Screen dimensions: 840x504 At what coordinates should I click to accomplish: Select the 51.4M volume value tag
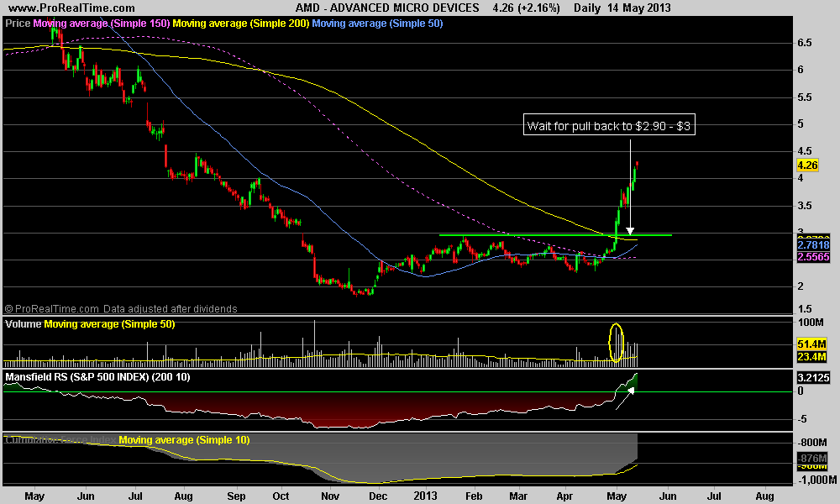[x=811, y=344]
